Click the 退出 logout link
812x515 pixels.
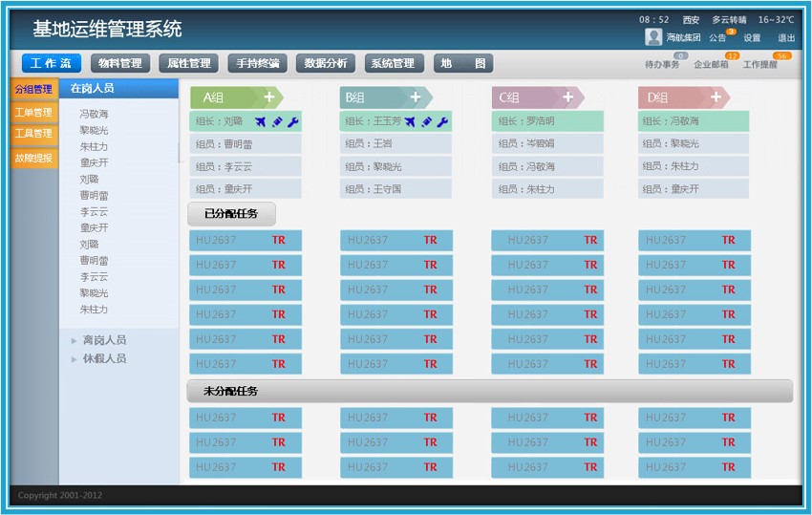tap(786, 38)
